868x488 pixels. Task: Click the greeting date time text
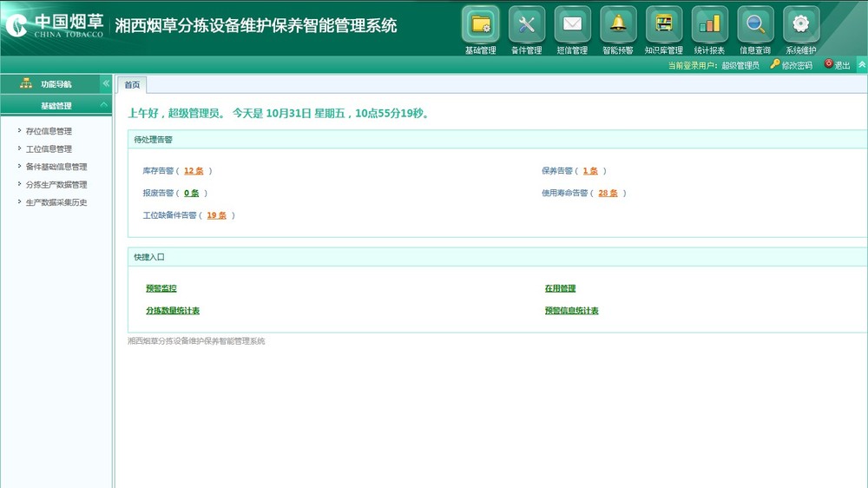coord(279,113)
